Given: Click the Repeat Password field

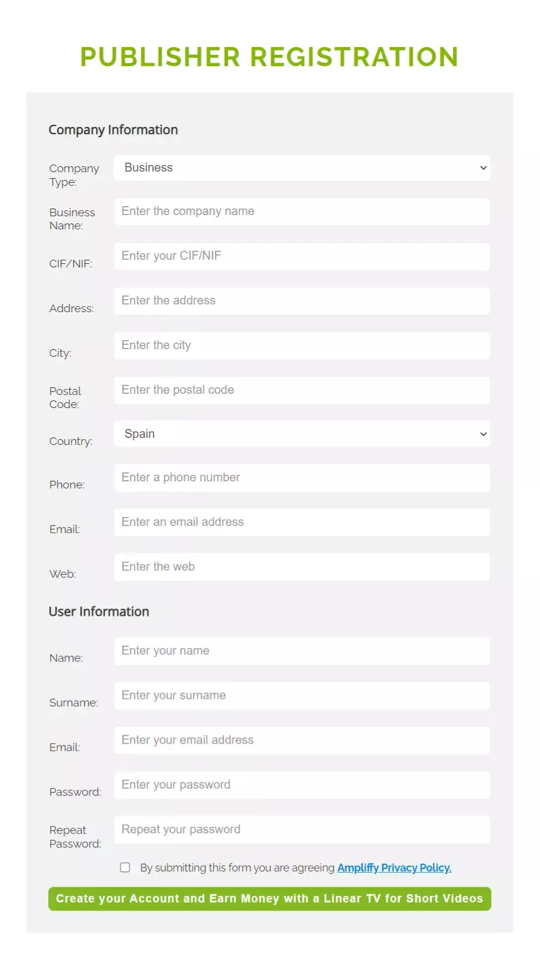Looking at the screenshot, I should [301, 830].
